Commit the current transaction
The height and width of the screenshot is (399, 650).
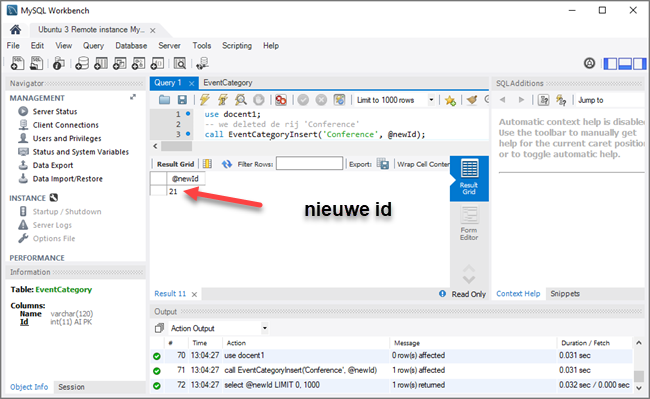click(x=303, y=100)
